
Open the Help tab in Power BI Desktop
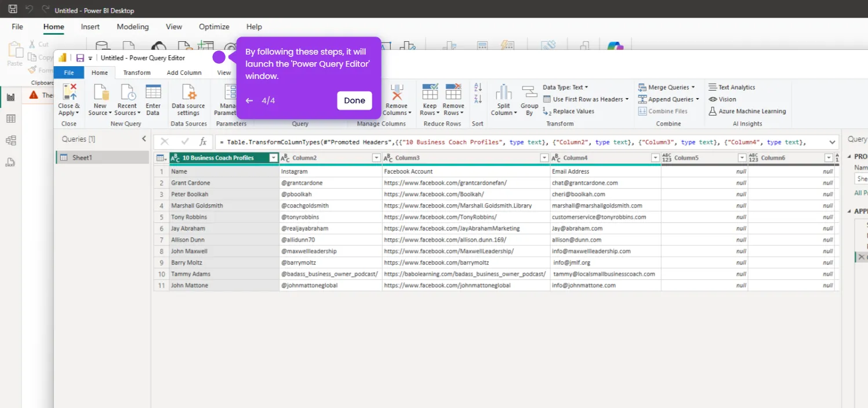(254, 27)
